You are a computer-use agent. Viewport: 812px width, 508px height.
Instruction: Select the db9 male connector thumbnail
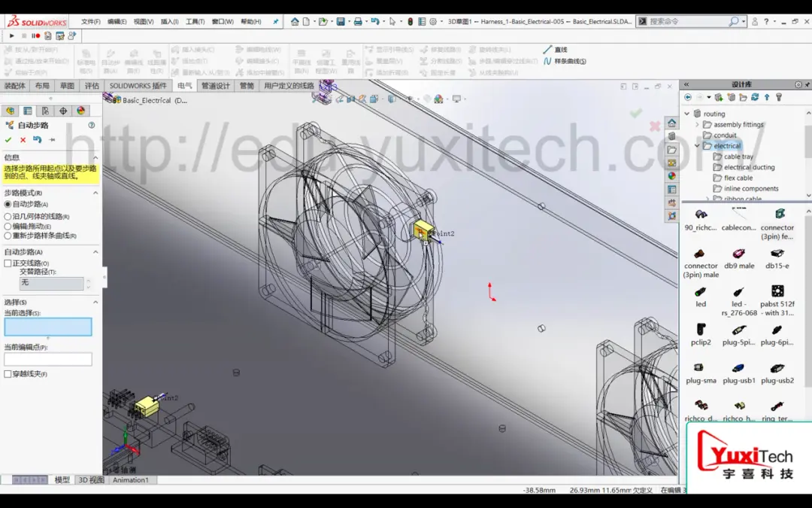[x=739, y=257]
